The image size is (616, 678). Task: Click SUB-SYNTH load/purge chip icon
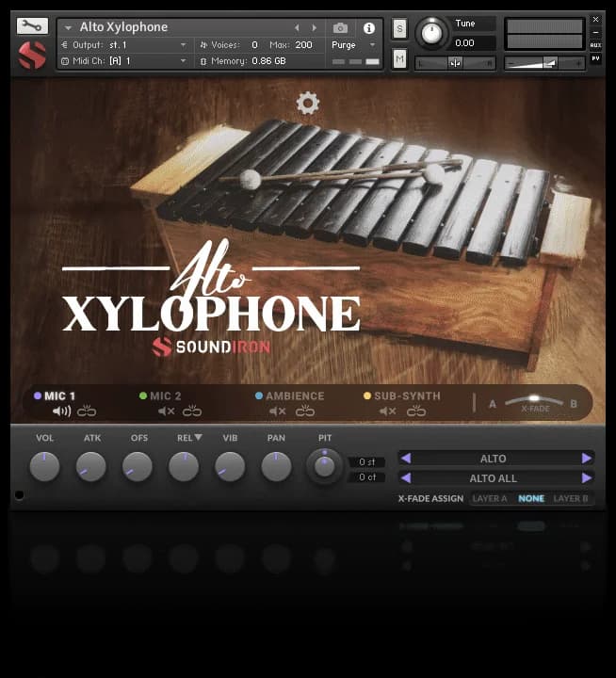point(416,411)
